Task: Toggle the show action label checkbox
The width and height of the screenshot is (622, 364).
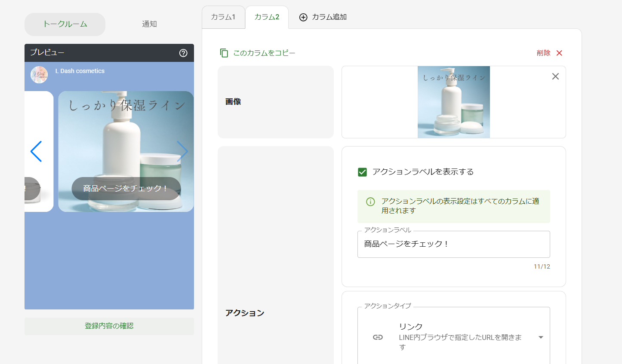Action: tap(362, 172)
